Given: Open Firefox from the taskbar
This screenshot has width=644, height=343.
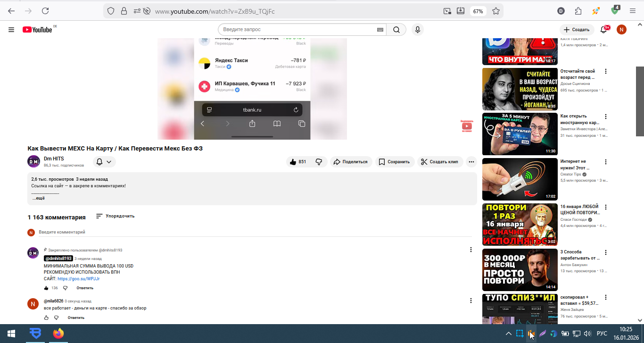Looking at the screenshot, I should tap(58, 334).
